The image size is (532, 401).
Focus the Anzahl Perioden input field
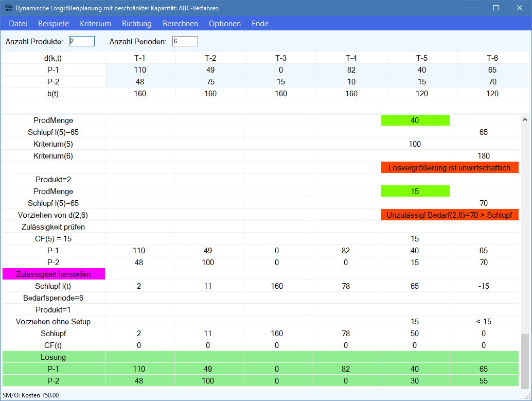tap(185, 41)
